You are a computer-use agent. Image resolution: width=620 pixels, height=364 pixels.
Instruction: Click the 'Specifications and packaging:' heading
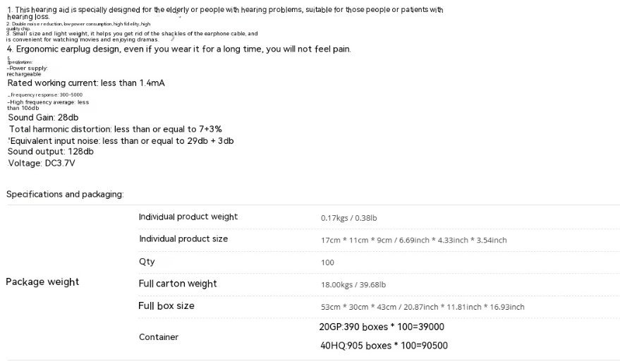click(x=65, y=194)
